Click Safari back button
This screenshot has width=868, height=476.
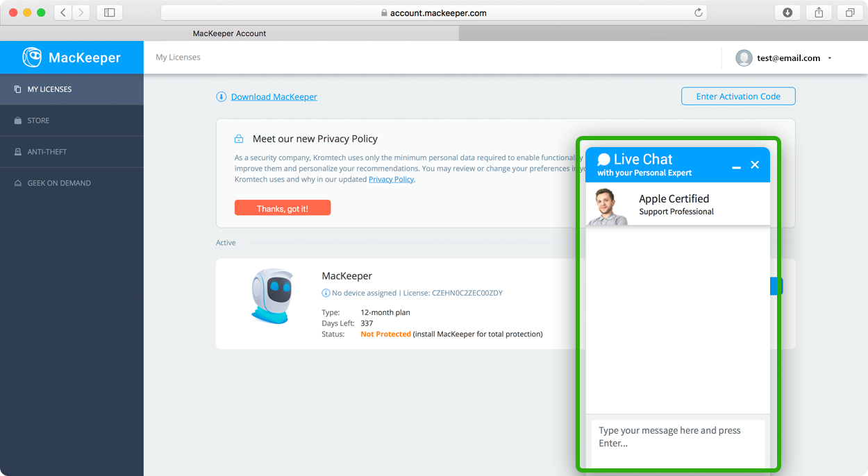(63, 12)
